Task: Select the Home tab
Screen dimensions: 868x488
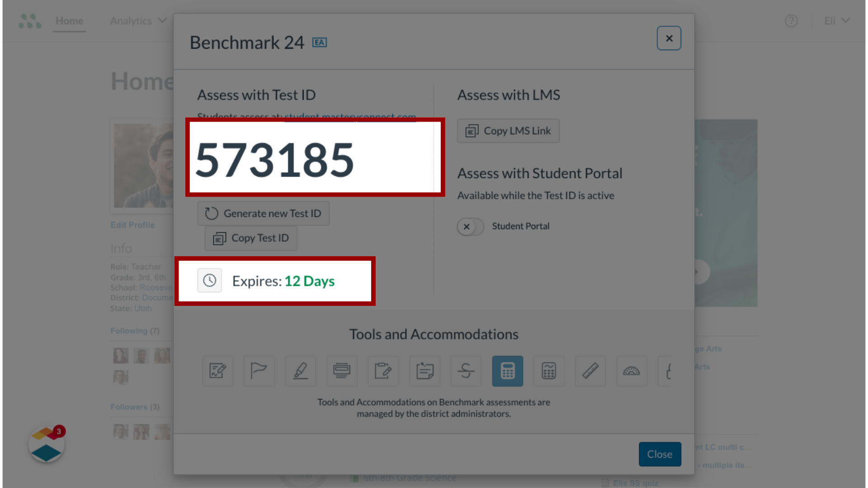Action: (69, 20)
